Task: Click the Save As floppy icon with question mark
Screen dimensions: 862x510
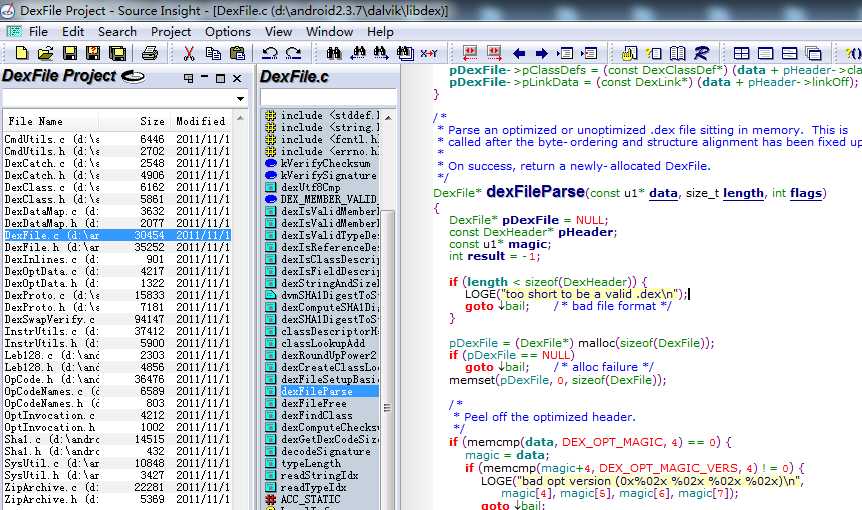Action: pos(93,53)
